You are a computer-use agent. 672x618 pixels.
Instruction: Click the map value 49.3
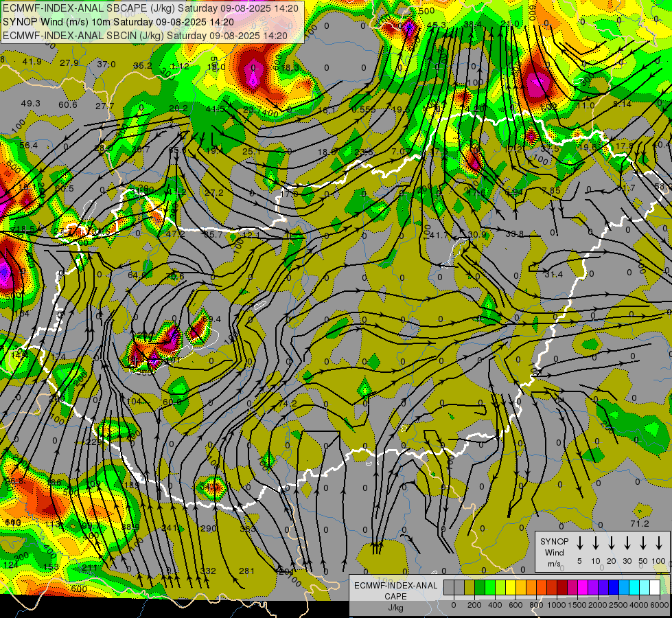click(x=30, y=104)
